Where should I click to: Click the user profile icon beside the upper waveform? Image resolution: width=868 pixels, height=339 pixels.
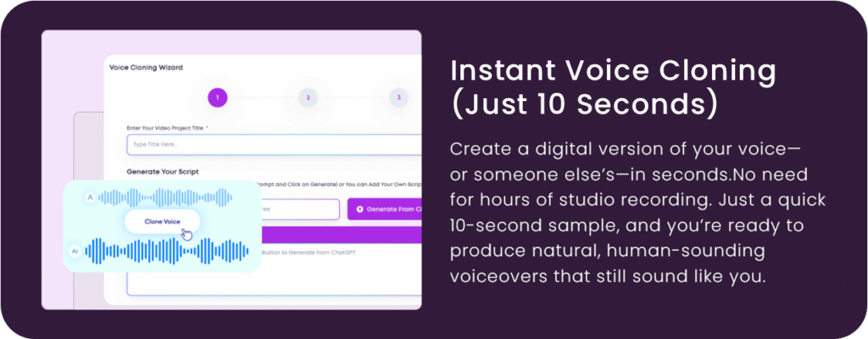point(90,197)
